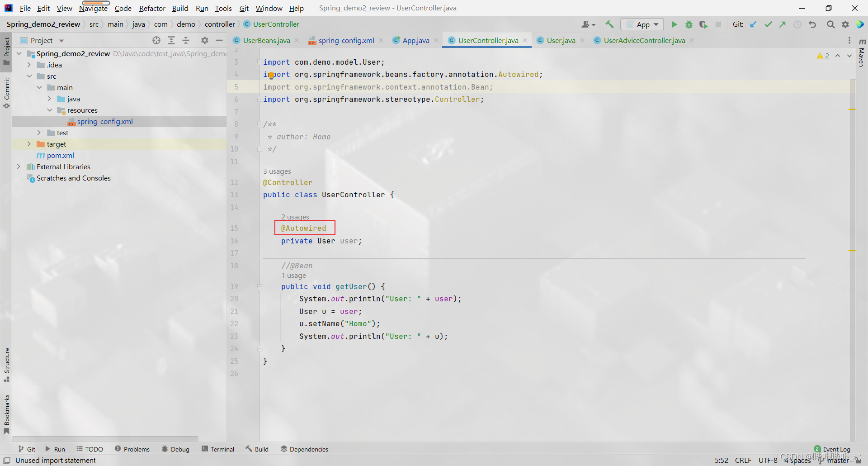Open the Structure tool window
Viewport: 868px width, 466px height.
point(6,364)
